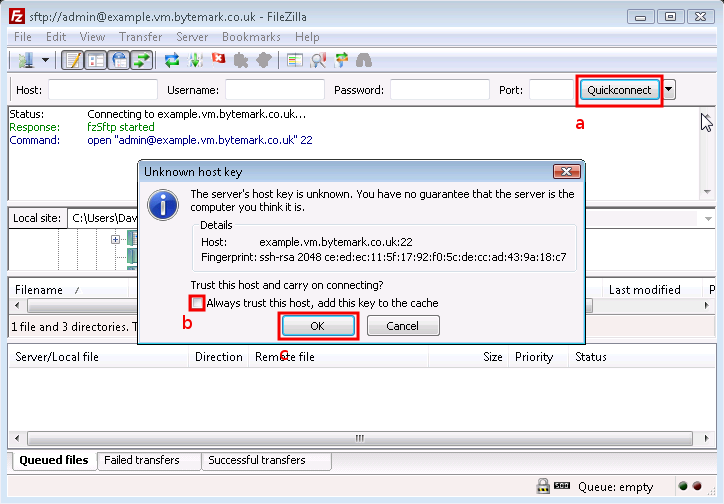Confirm host key with OK button
The width and height of the screenshot is (724, 504).
click(318, 326)
